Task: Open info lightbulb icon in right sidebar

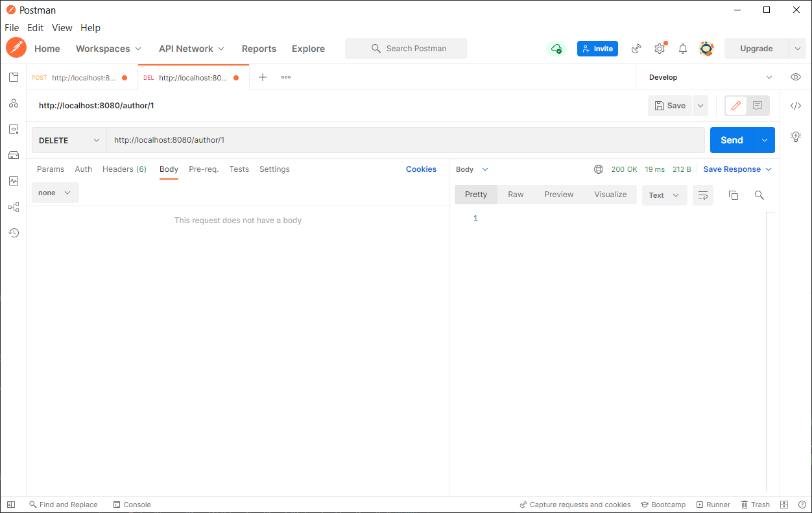Action: tap(796, 136)
